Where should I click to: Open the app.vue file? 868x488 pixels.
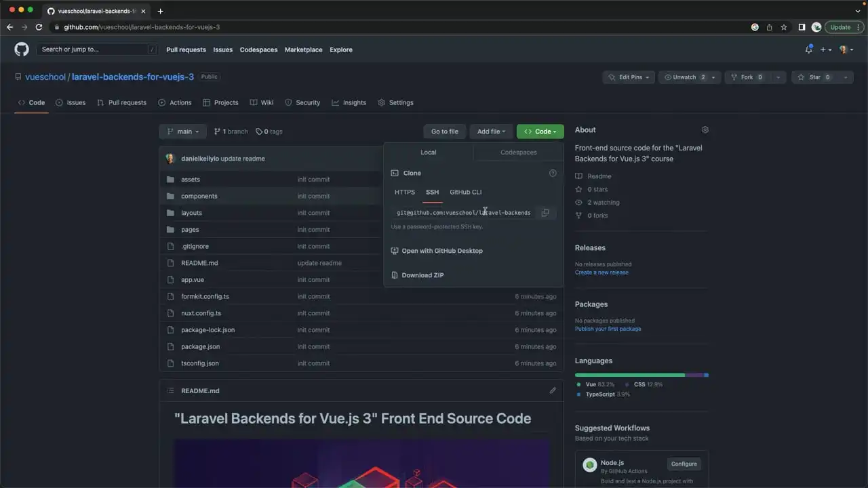tap(193, 279)
